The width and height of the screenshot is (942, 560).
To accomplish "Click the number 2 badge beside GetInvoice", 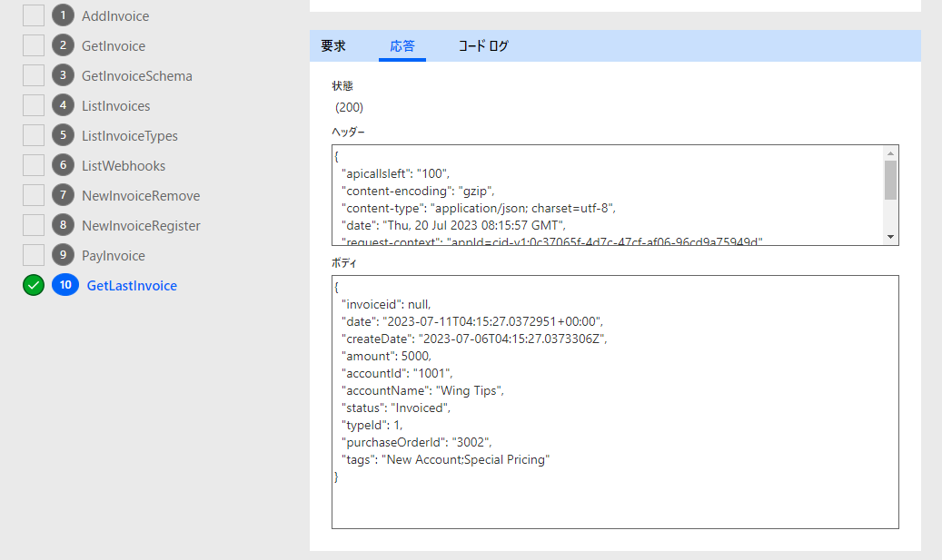I will 63,45.
